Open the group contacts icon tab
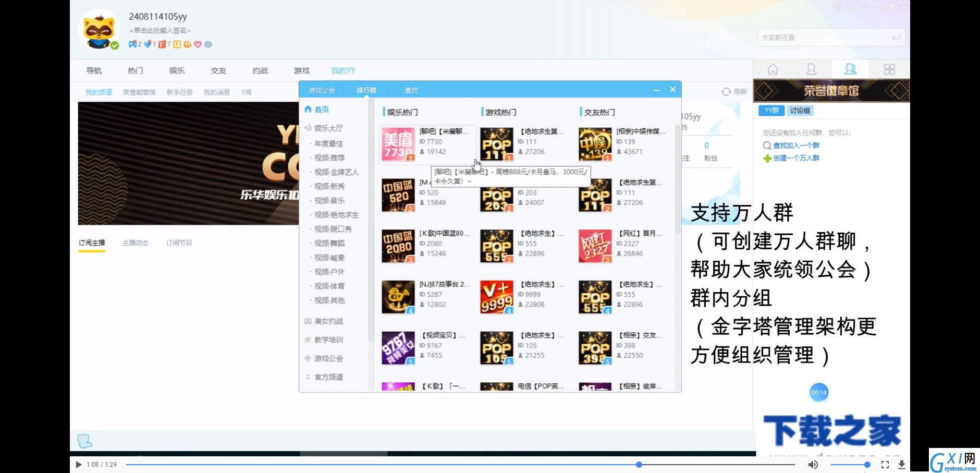980x473 pixels. pyautogui.click(x=850, y=69)
